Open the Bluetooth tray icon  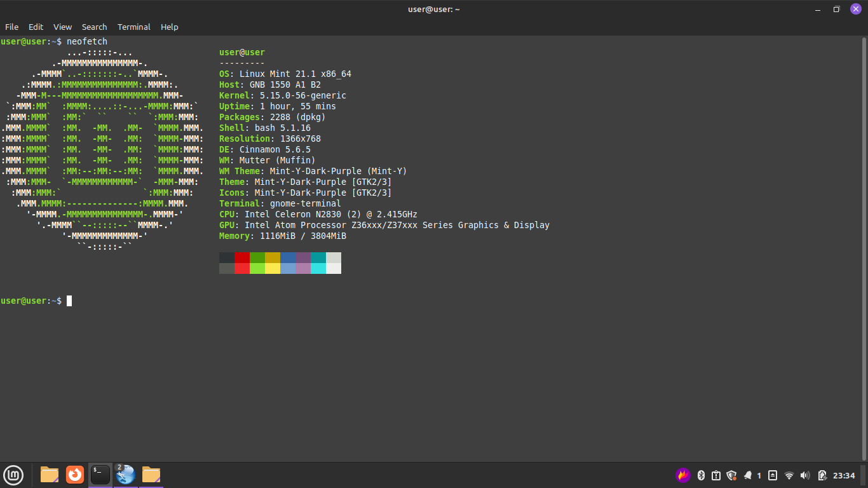[x=702, y=475]
